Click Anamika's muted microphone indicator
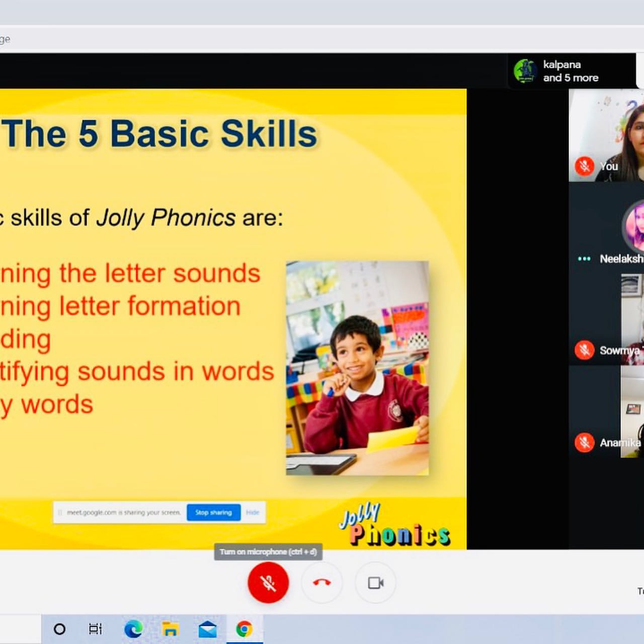The height and width of the screenshot is (644, 644). click(584, 442)
